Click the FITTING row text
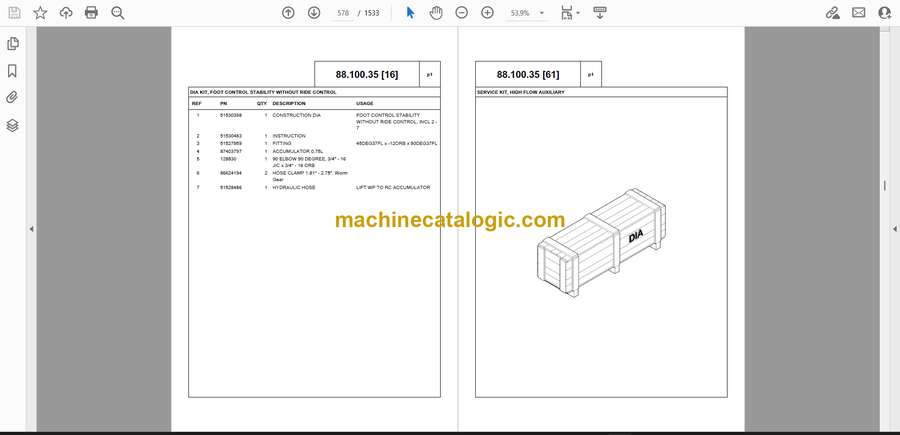The width and height of the screenshot is (900, 435). click(x=281, y=143)
